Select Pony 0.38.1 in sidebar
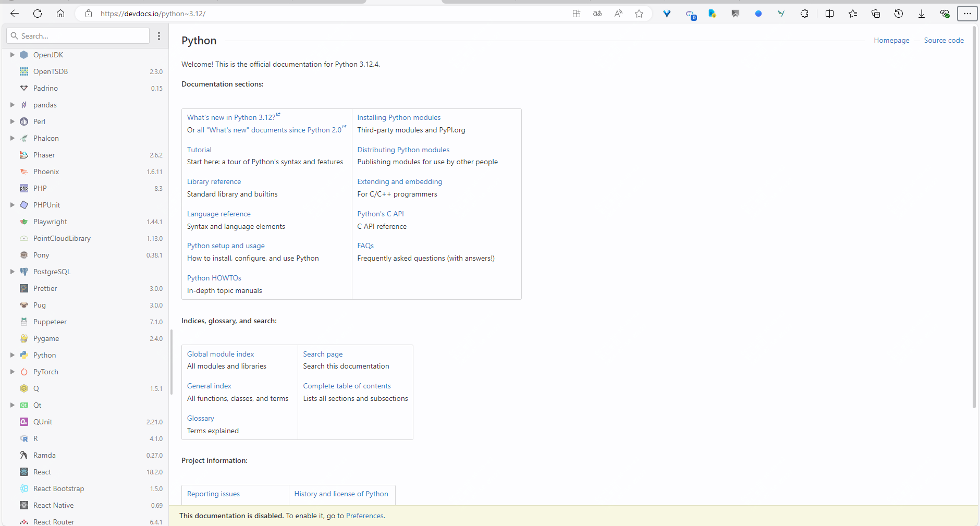The width and height of the screenshot is (980, 526). coord(85,255)
